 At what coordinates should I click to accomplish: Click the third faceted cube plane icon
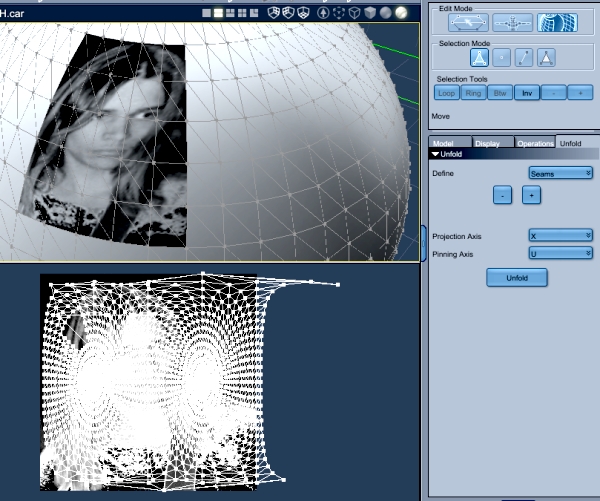[x=303, y=13]
